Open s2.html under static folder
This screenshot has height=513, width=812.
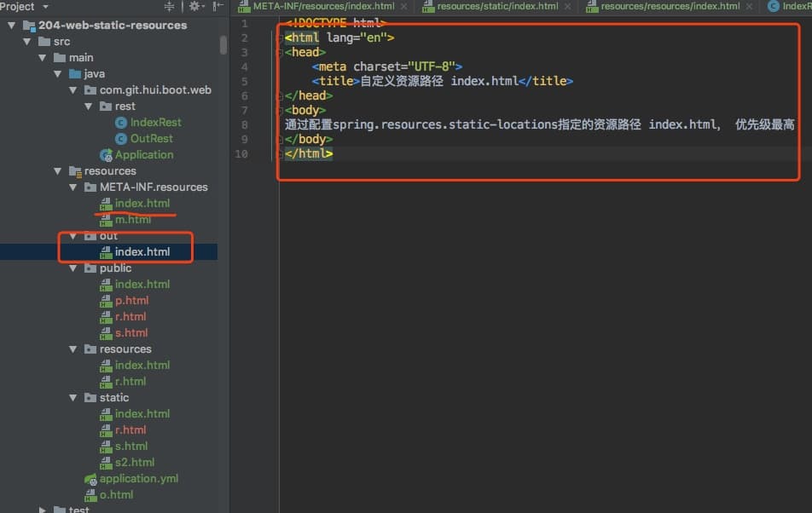[x=134, y=463]
